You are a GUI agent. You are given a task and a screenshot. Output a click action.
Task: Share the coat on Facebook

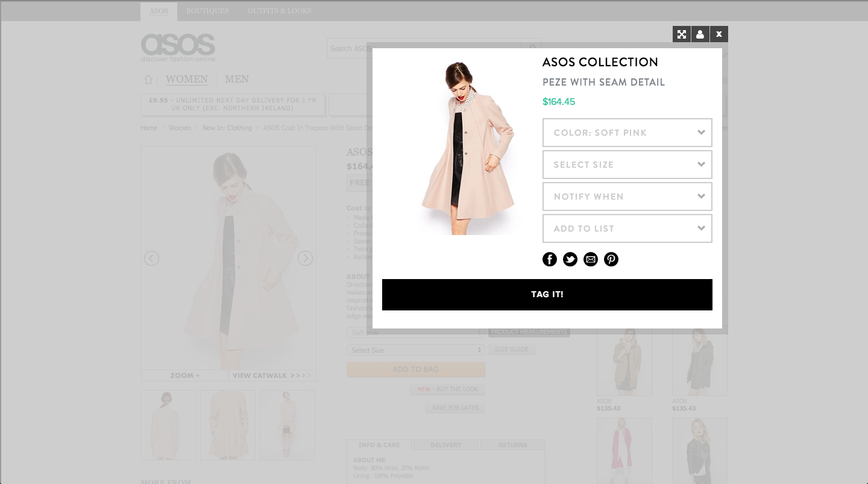click(x=550, y=259)
